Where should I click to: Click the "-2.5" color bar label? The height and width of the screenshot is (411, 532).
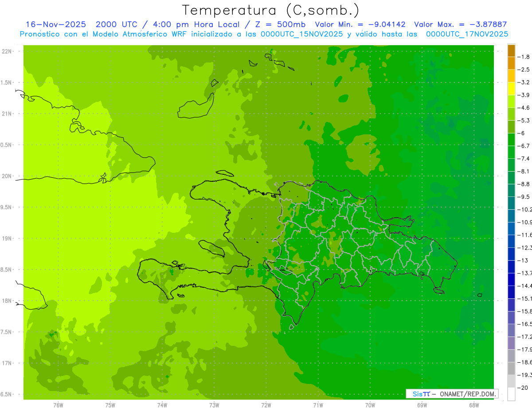(524, 70)
